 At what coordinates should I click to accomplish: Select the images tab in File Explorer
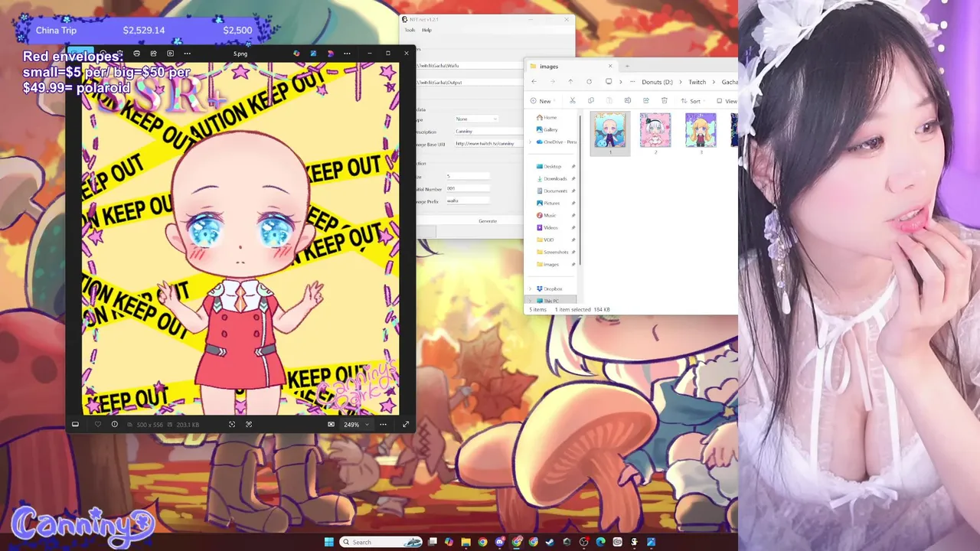point(572,66)
